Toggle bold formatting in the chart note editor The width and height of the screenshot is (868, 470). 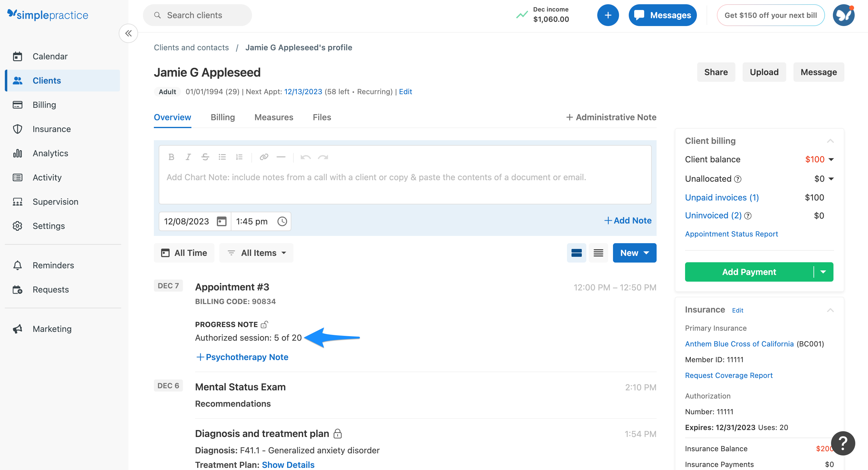(x=171, y=157)
